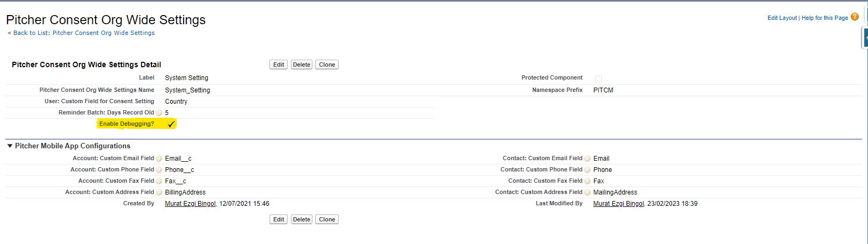Viewport: 868px width, 244px height.
Task: Click help icon next to Account: Custom Email Field
Action: (x=159, y=159)
